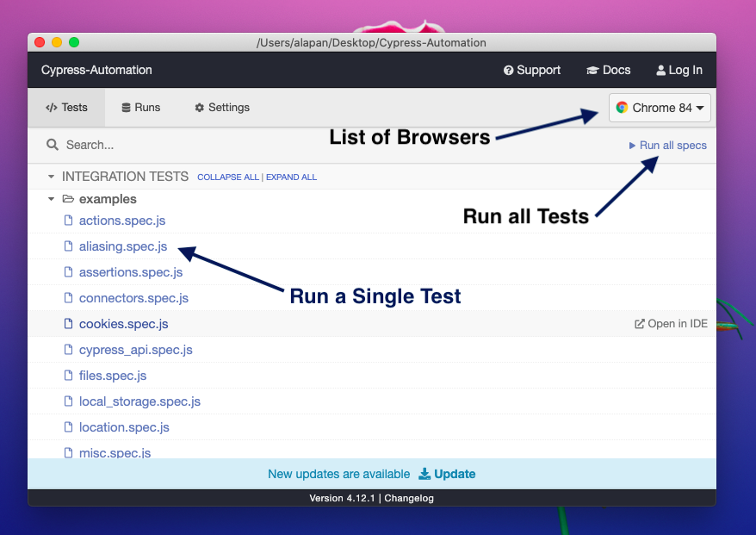Collapse the INTEGRATION TESTS section
Image resolution: width=756 pixels, height=535 pixels.
51,177
